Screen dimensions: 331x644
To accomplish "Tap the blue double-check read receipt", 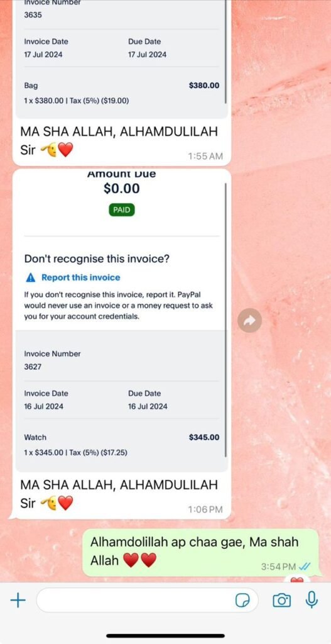I will coord(305,567).
